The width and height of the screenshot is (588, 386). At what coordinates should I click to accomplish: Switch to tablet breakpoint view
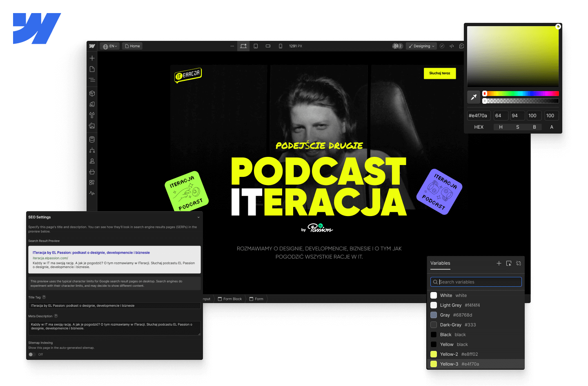pyautogui.click(x=256, y=46)
